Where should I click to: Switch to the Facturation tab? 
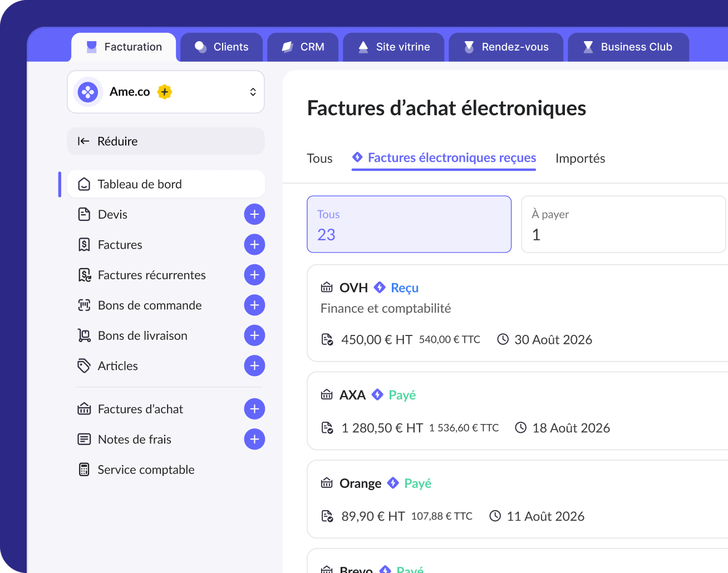(x=124, y=47)
